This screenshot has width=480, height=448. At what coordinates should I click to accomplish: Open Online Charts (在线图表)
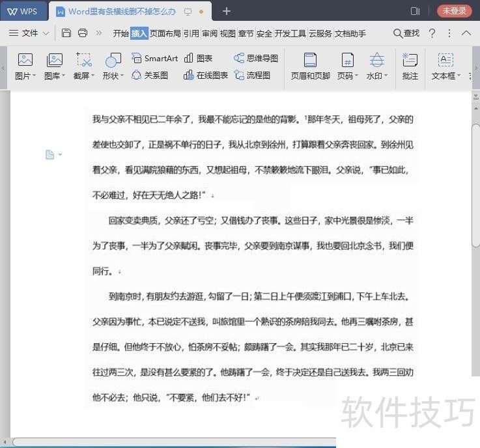click(x=206, y=76)
